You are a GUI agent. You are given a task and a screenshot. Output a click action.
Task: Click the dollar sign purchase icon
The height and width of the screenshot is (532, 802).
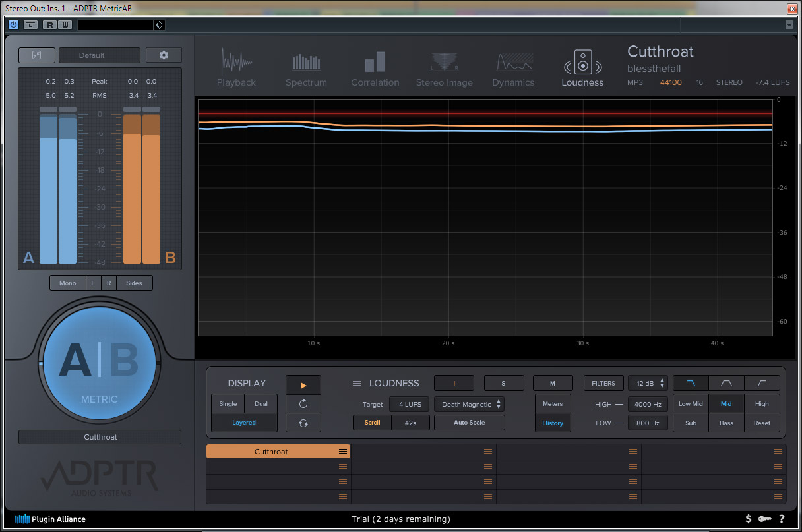[749, 519]
